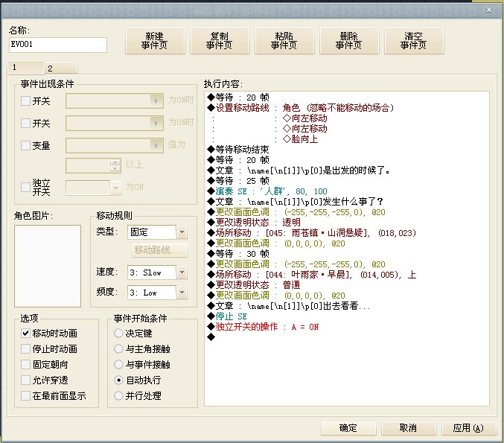Click the variable value 以上 stepper
Screen dimensions: 504x443
[x=115, y=165]
